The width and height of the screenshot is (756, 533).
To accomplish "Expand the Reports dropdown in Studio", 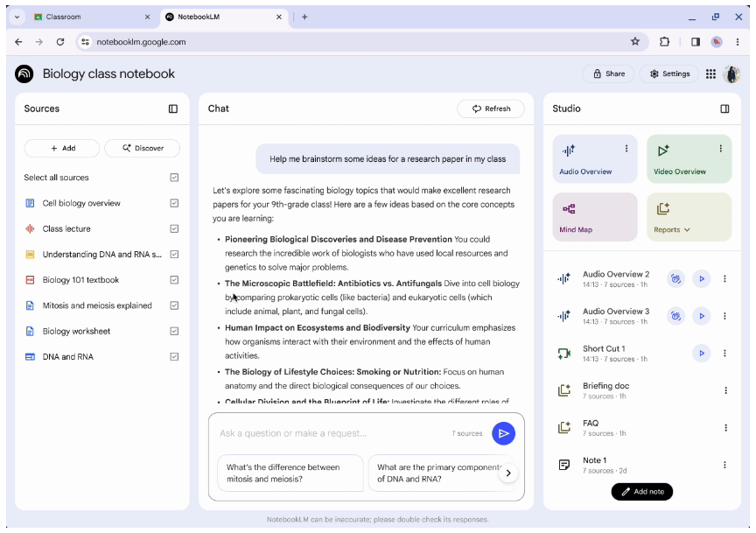I will (x=672, y=230).
